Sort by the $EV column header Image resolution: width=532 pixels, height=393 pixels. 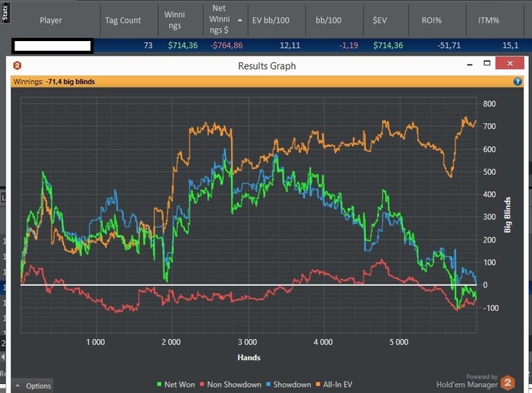(380, 20)
